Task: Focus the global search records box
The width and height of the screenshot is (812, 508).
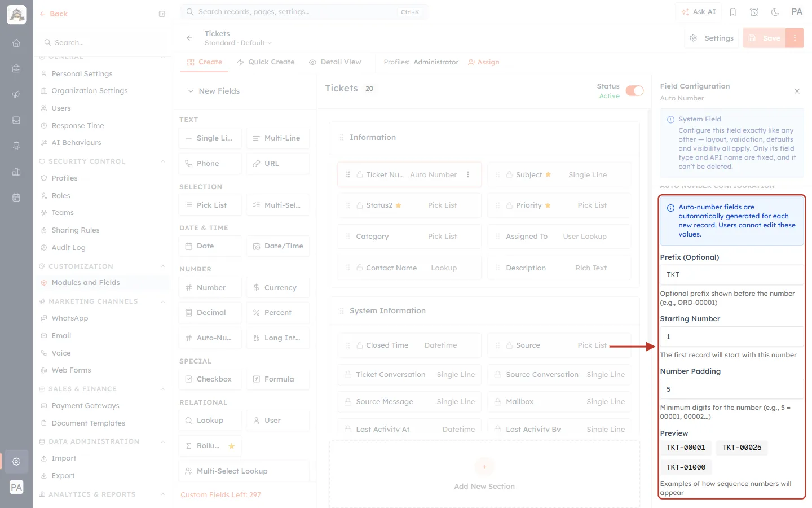Action: click(304, 12)
